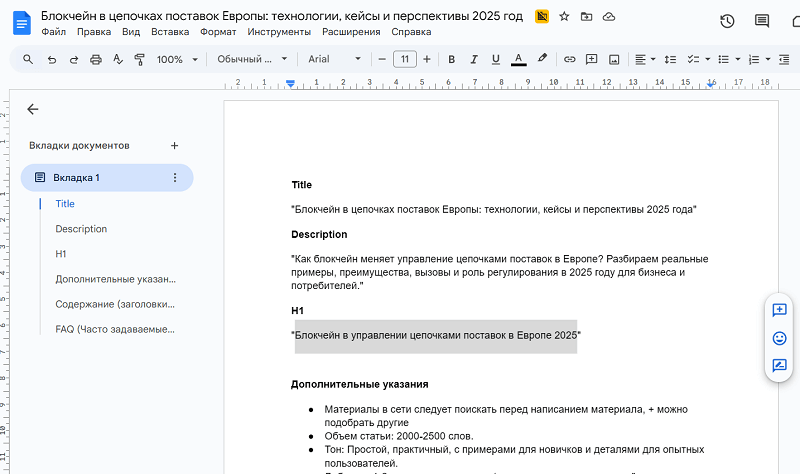Open the Файл menu
The width and height of the screenshot is (800, 474).
tap(54, 32)
